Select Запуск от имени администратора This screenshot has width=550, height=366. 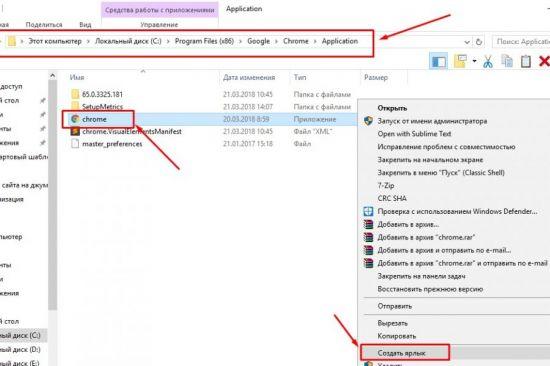tap(432, 121)
